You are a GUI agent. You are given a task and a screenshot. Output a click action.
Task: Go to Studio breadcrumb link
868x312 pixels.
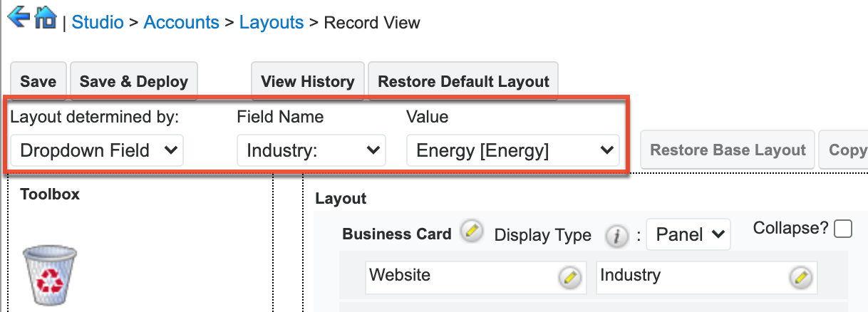(x=98, y=22)
